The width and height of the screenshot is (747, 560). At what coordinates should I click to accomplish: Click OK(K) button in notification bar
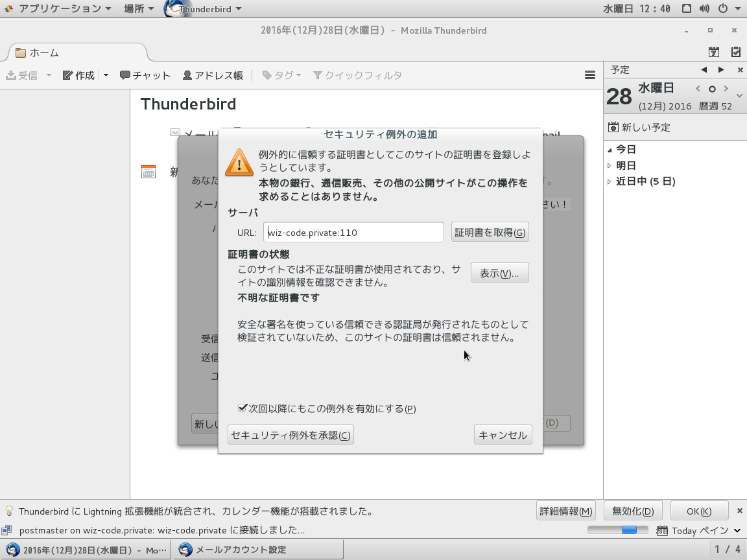(x=699, y=511)
